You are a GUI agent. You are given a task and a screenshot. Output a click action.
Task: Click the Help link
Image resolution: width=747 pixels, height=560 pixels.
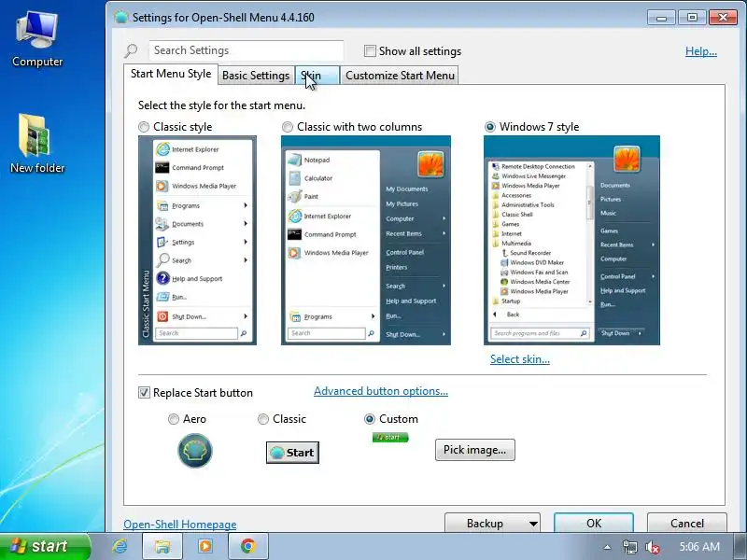tap(701, 51)
